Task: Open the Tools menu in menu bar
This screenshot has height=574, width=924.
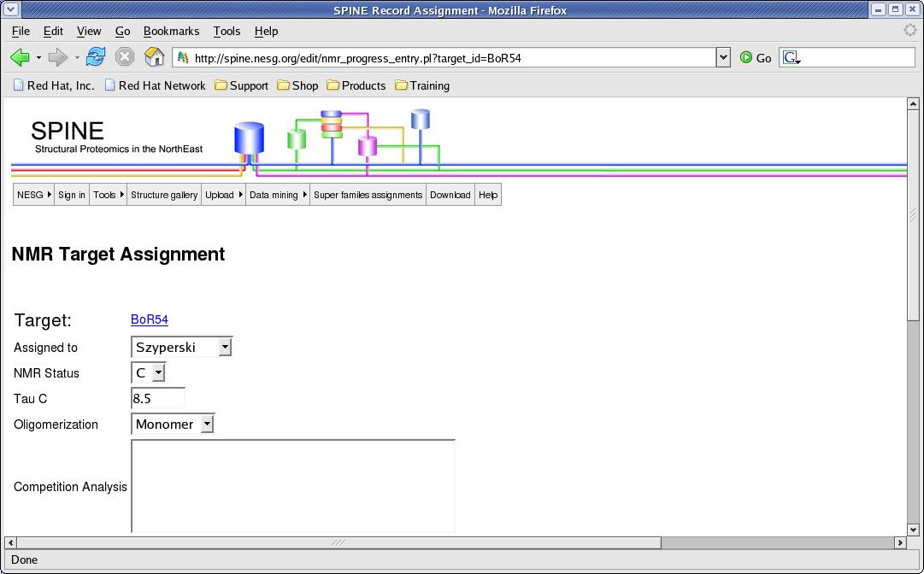Action: [227, 31]
